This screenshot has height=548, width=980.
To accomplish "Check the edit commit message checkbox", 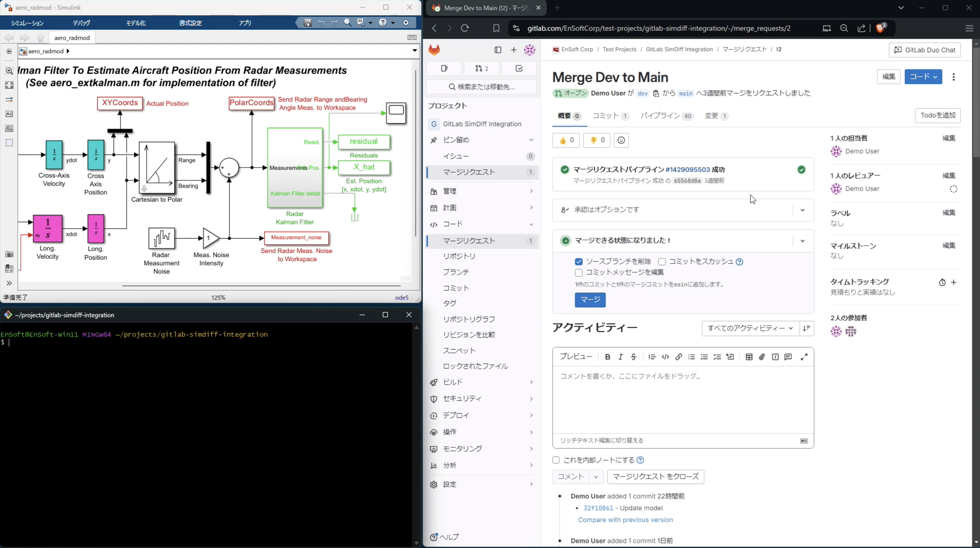I will tap(579, 273).
